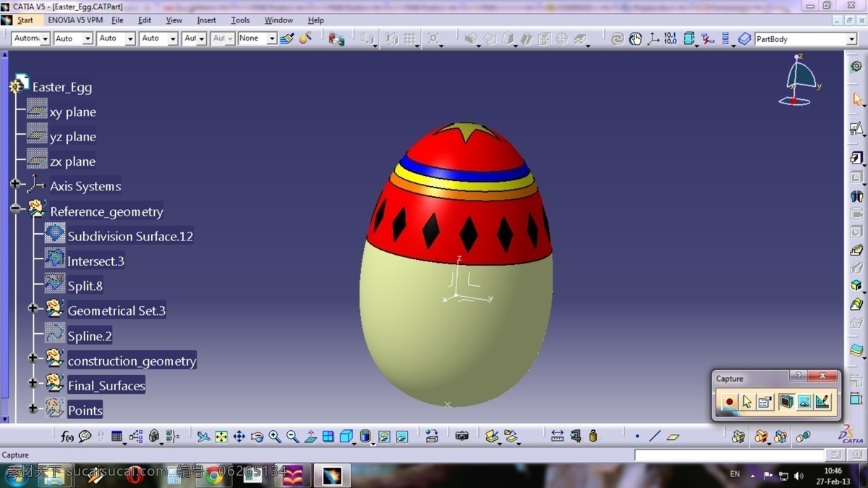Screen dimensions: 868x488
Task: Select Split.8 in the tree
Action: click(x=85, y=286)
